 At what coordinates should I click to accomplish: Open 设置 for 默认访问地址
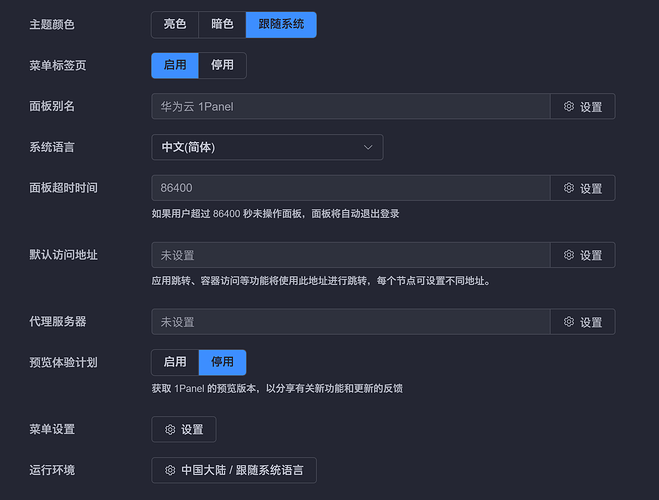(x=583, y=255)
